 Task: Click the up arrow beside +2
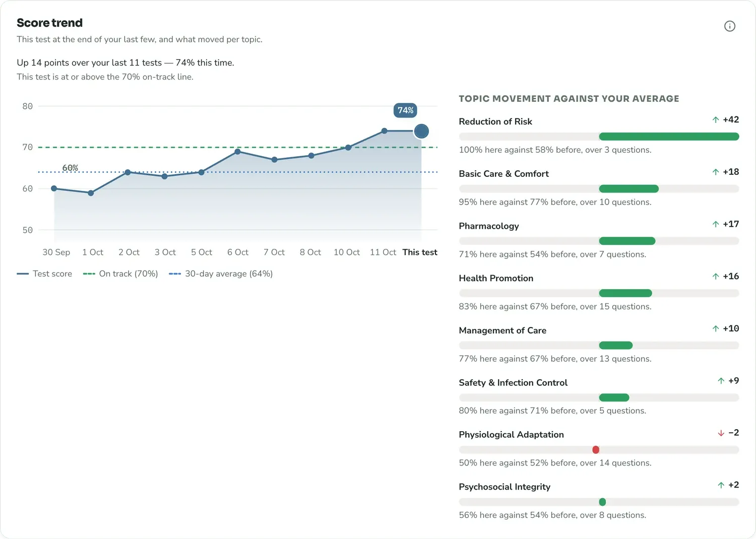tap(721, 485)
